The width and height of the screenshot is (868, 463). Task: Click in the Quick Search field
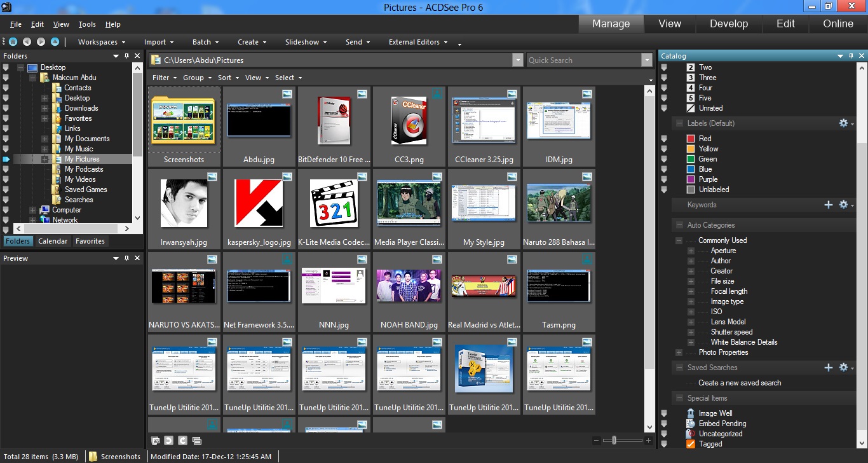(x=583, y=60)
